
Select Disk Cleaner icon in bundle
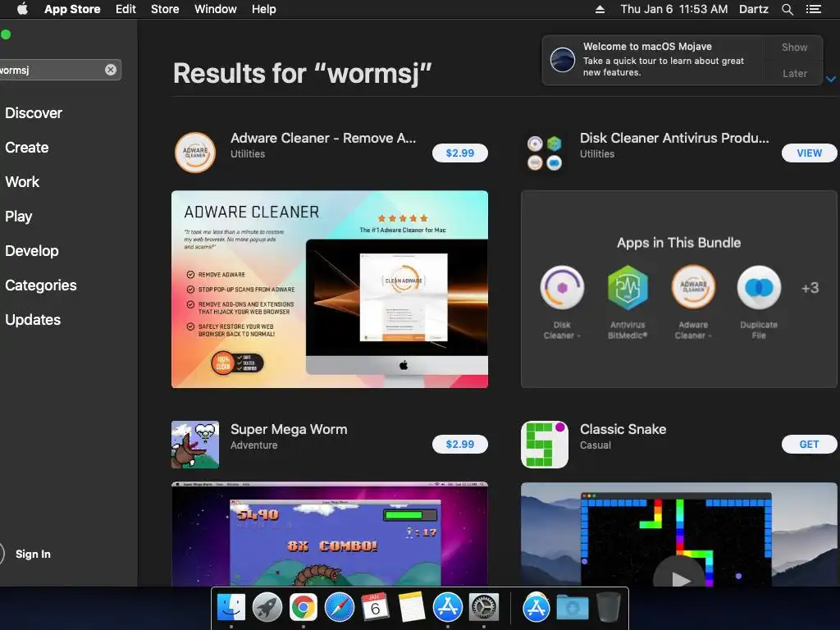[x=562, y=288]
